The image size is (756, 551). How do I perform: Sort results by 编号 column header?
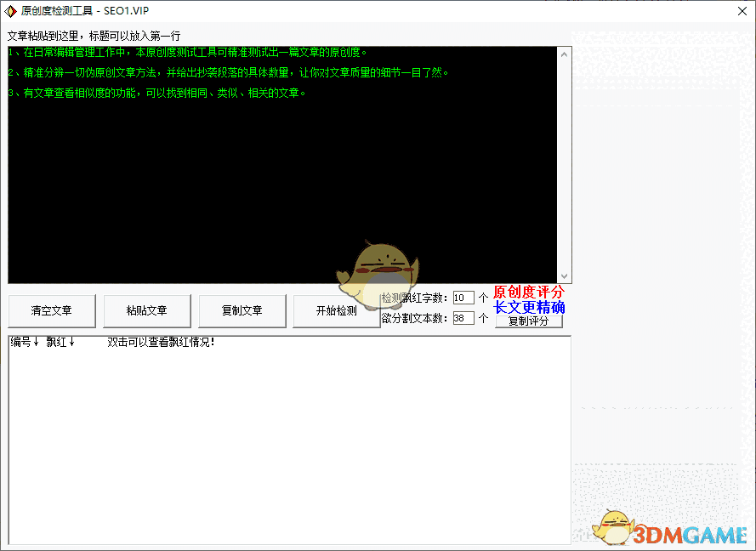click(19, 344)
